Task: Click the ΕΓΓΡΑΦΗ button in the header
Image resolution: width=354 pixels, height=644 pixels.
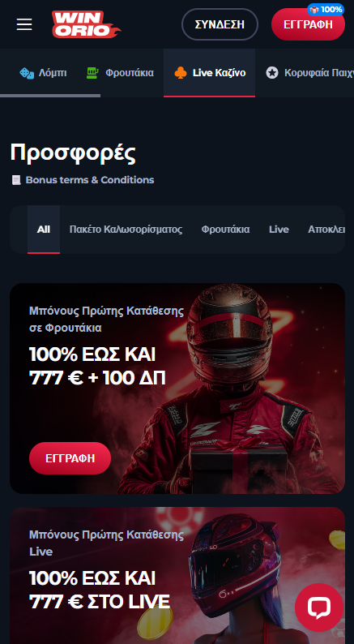Action: tap(308, 24)
